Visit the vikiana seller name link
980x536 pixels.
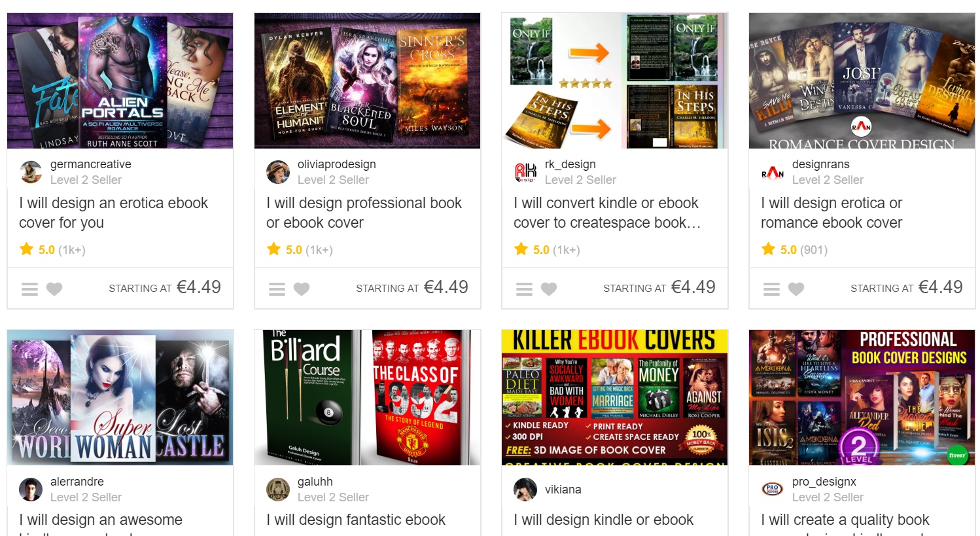(563, 490)
